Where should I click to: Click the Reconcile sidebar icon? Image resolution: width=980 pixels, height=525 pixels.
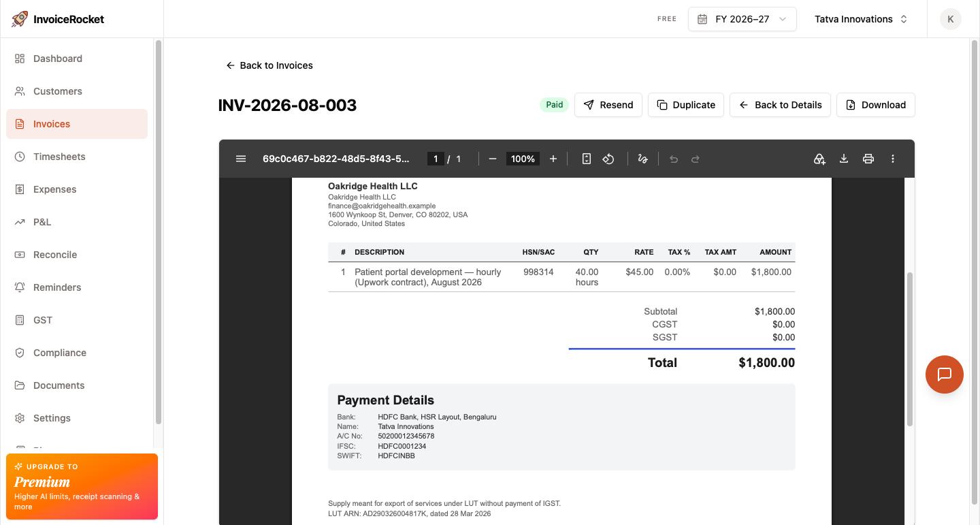(20, 255)
